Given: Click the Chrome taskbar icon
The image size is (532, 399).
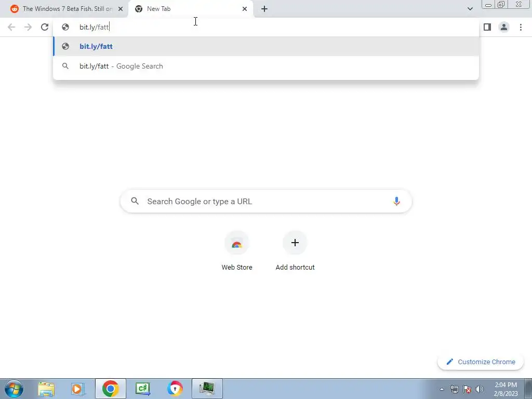Looking at the screenshot, I should tap(110, 389).
